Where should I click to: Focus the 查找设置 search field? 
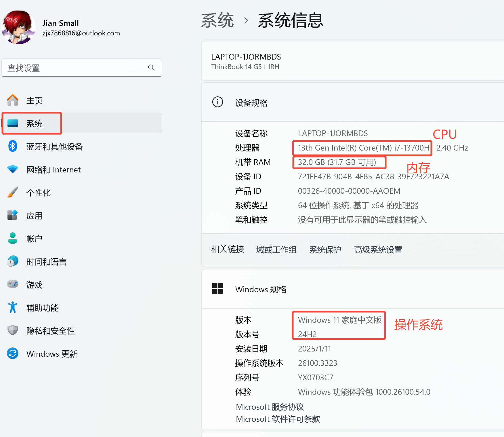(x=82, y=68)
